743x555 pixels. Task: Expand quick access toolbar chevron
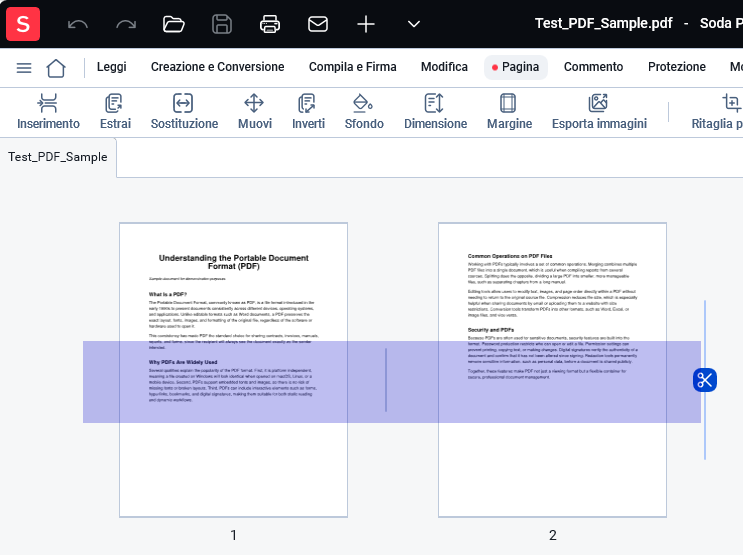point(414,24)
